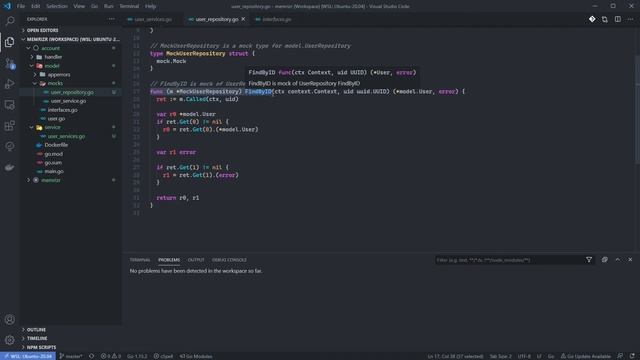Click the sync changes icon in status bar
The image size is (640, 360).
point(91,356)
